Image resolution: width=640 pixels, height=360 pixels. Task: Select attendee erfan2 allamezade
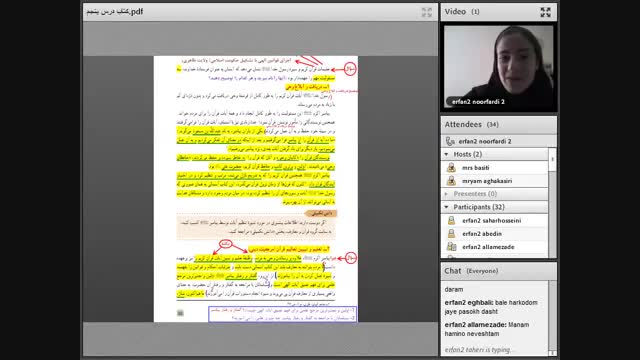494,247
